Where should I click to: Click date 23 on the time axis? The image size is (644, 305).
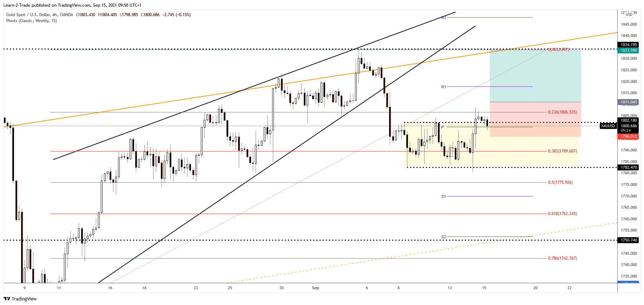(x=196, y=288)
